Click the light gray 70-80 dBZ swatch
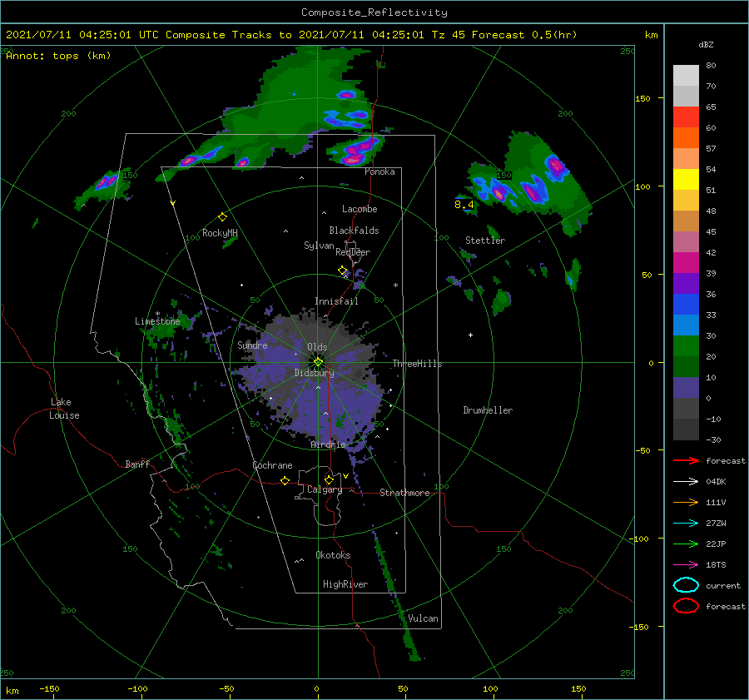749x700 pixels. point(686,75)
